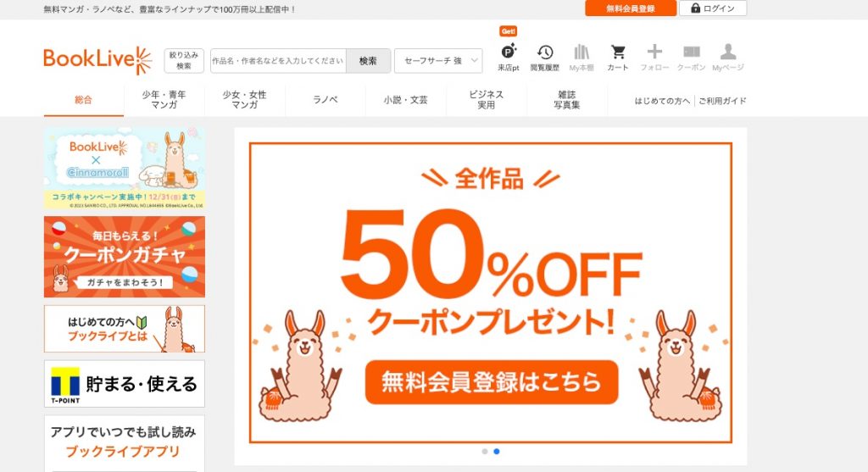Screen dimensions: 868x472
Task: Open the クーポンガチャ banner
Action: (125, 257)
